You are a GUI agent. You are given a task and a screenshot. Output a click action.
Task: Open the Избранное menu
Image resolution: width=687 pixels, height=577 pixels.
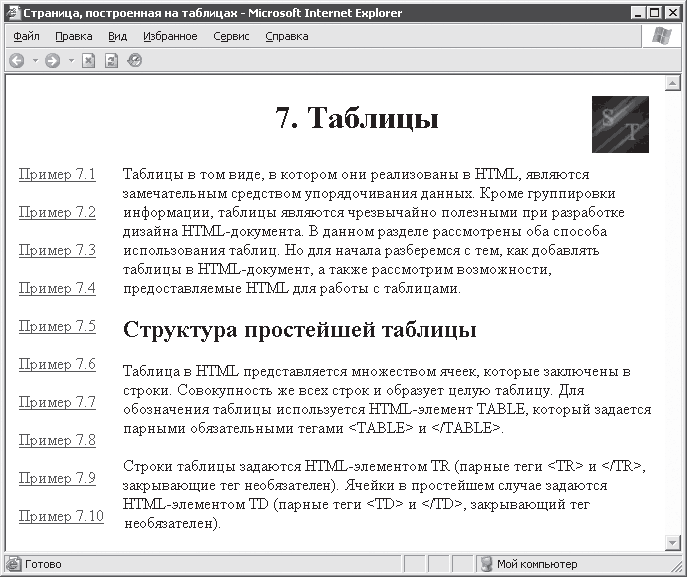click(x=170, y=36)
